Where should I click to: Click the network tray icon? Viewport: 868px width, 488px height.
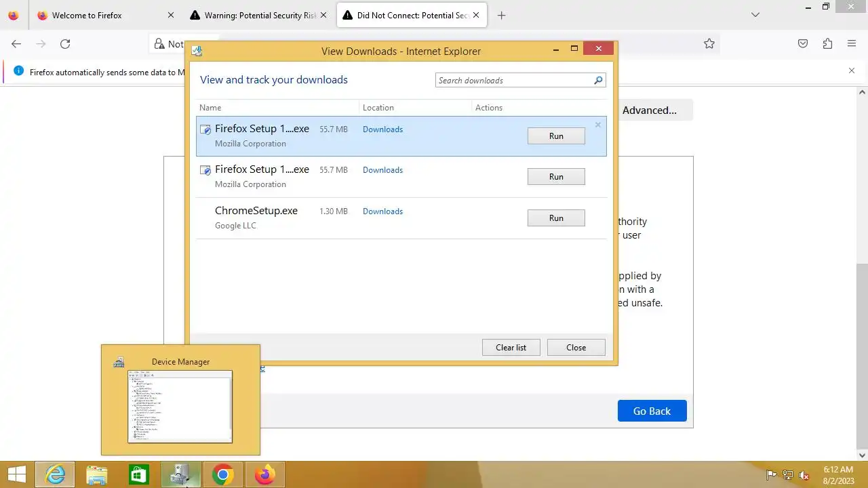[x=788, y=475]
